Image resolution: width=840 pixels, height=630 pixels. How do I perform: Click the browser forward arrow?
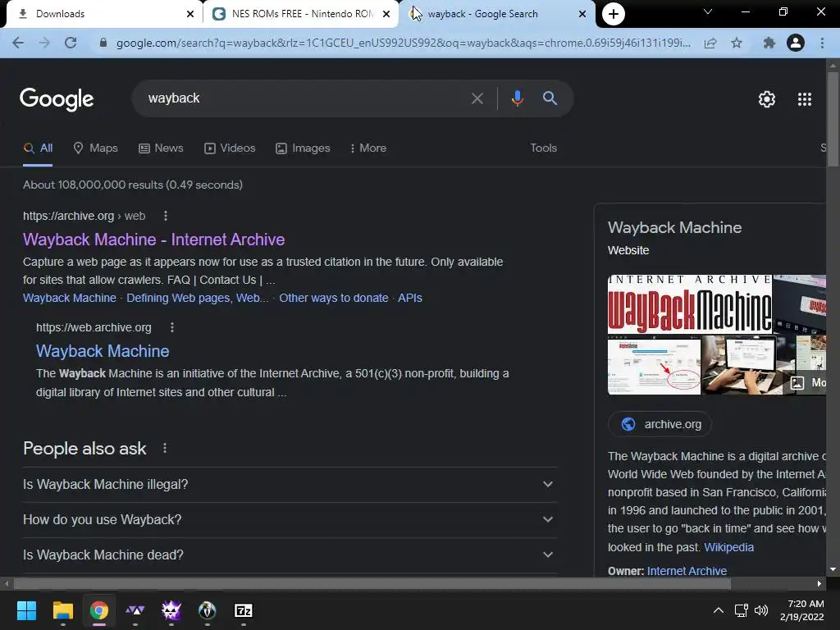[x=44, y=43]
